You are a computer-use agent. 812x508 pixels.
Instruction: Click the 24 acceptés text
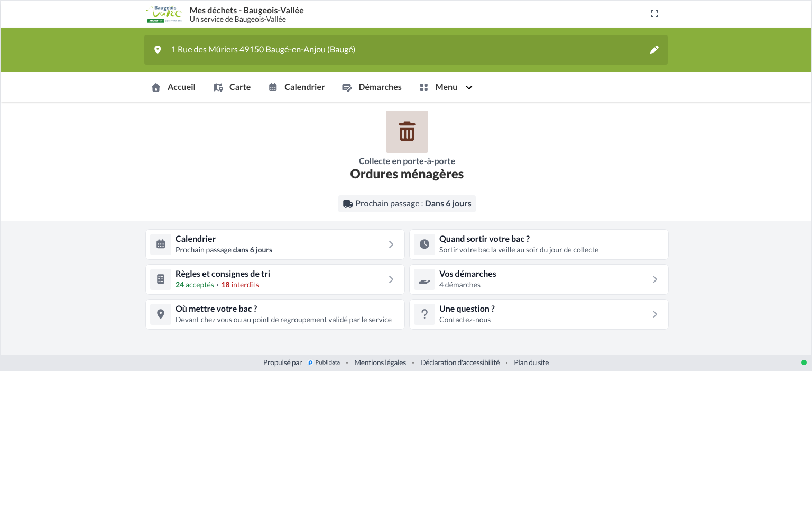pyautogui.click(x=195, y=285)
